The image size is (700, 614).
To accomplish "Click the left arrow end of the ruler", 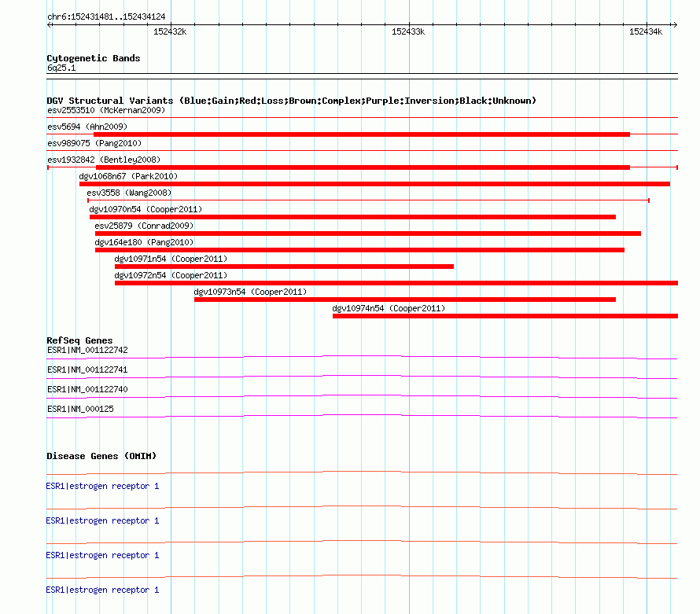I will click(x=50, y=24).
